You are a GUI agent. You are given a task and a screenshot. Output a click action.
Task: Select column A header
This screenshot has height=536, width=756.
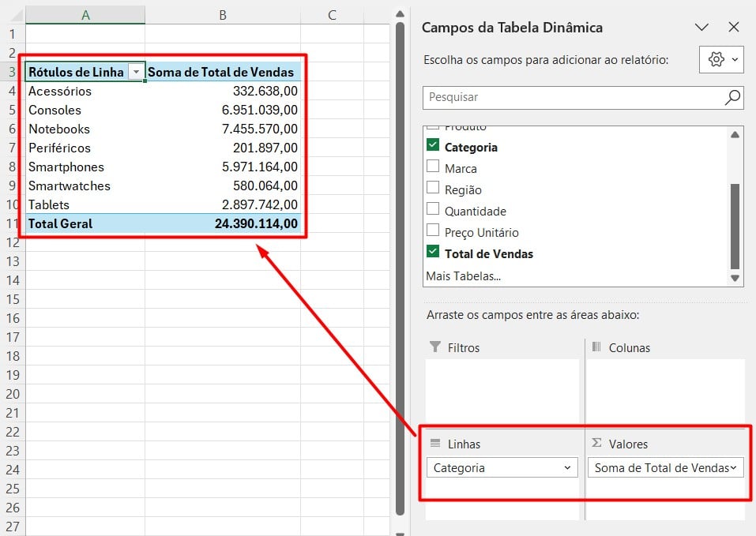click(x=85, y=15)
